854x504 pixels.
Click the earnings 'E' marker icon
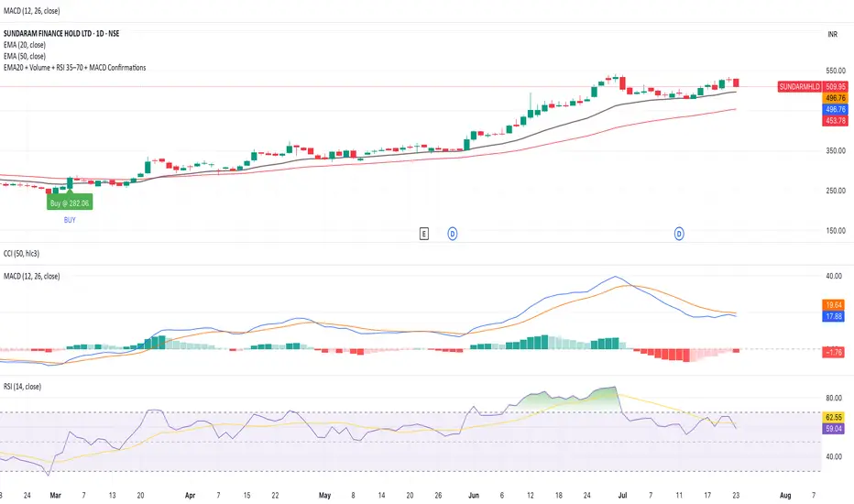click(x=423, y=234)
